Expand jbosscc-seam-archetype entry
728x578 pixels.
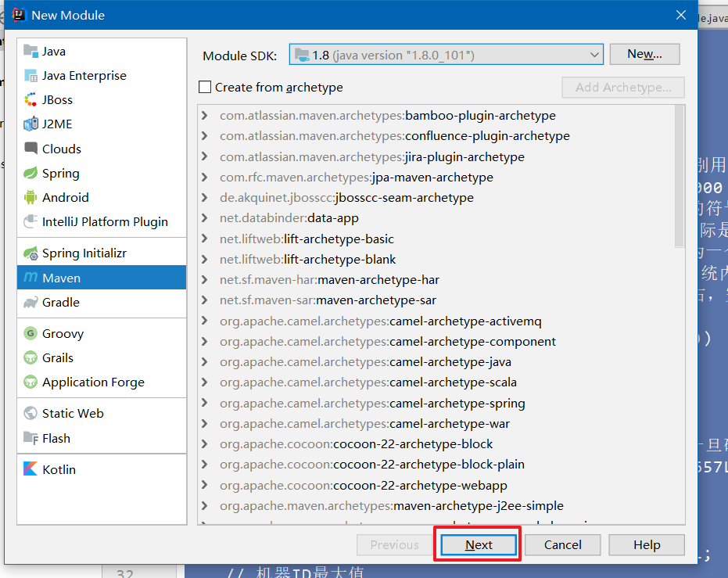click(x=205, y=197)
